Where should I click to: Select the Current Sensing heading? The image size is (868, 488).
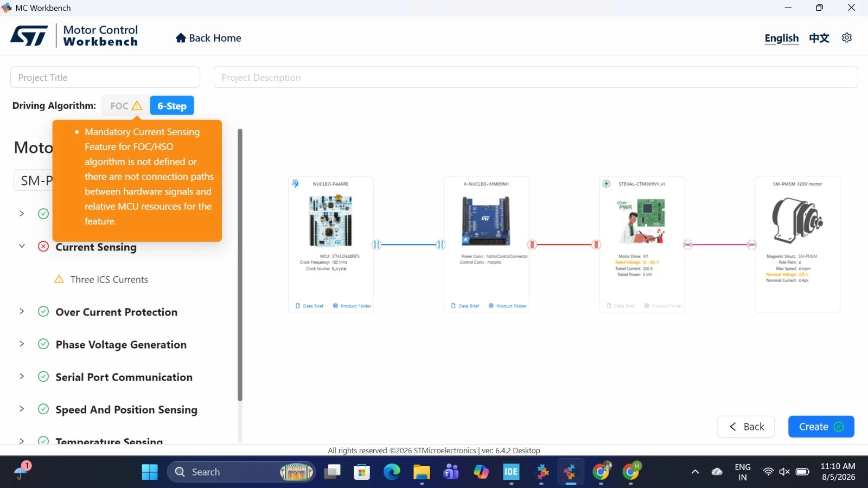pos(96,247)
